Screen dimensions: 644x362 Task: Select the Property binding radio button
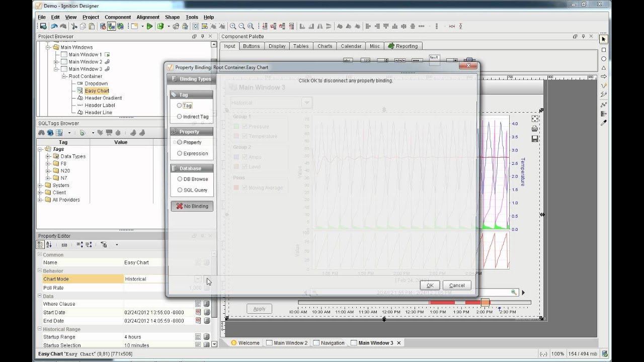click(x=180, y=142)
